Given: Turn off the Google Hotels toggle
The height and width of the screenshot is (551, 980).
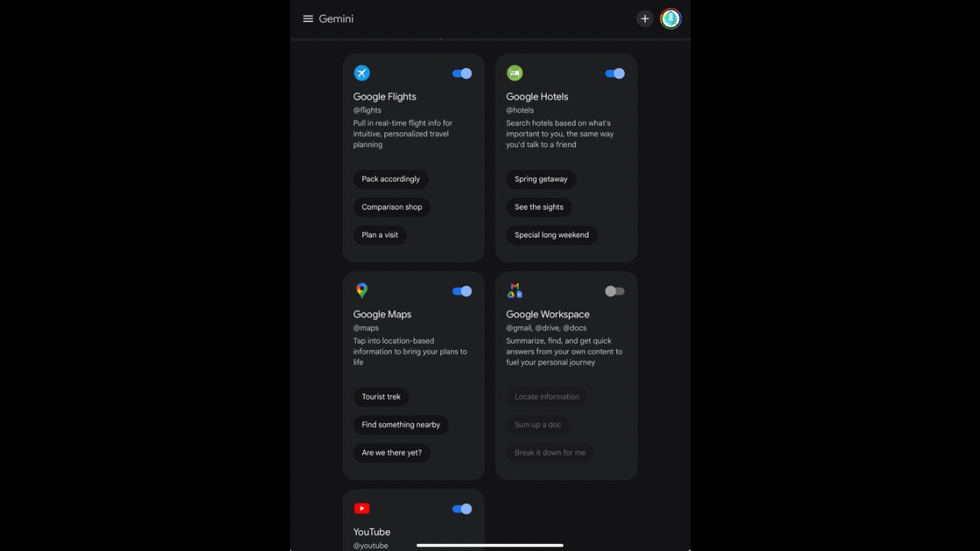Looking at the screenshot, I should click(x=615, y=73).
